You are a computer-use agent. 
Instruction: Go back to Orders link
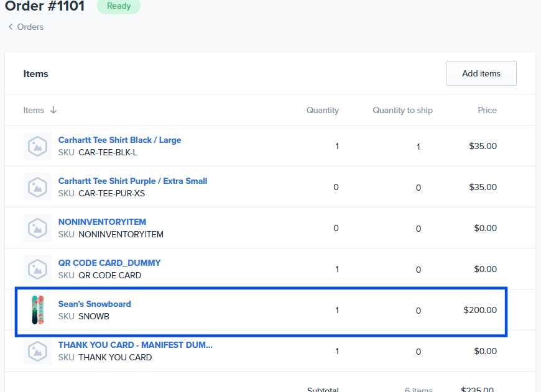click(30, 27)
